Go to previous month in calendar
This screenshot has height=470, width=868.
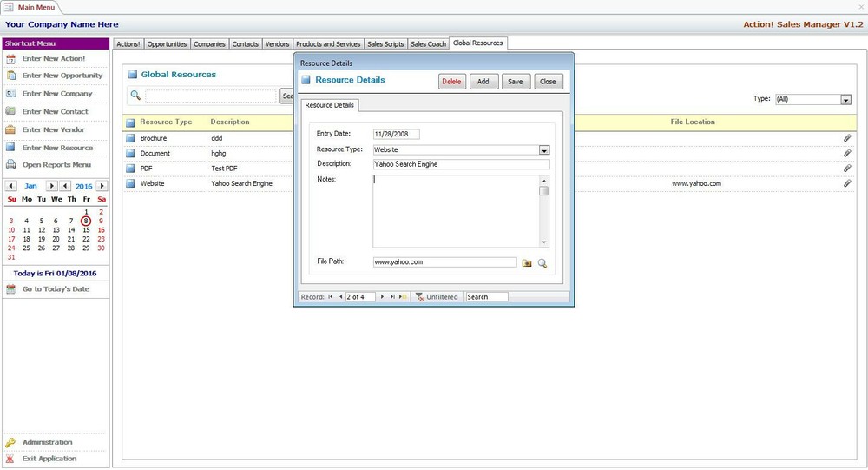10,186
